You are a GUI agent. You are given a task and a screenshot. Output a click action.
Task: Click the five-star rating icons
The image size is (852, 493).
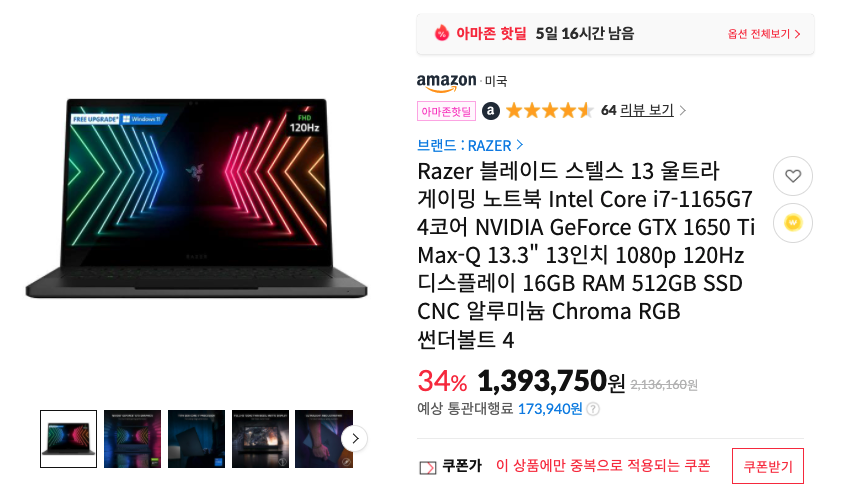(x=549, y=111)
